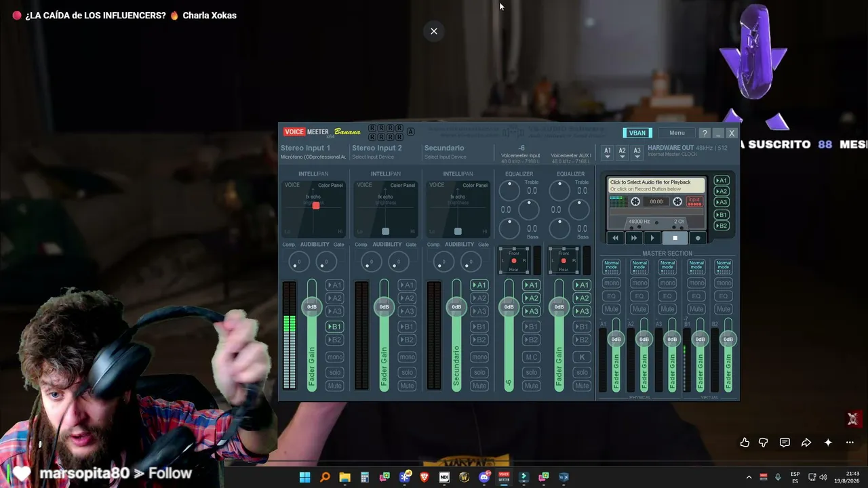Open the channel avatar near video controls

click(853, 419)
